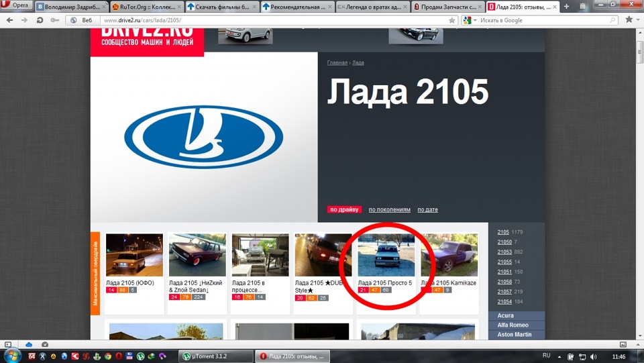
Task: Open the Лада 2105 (ЮФО) car thumbnail
Action: (134, 255)
